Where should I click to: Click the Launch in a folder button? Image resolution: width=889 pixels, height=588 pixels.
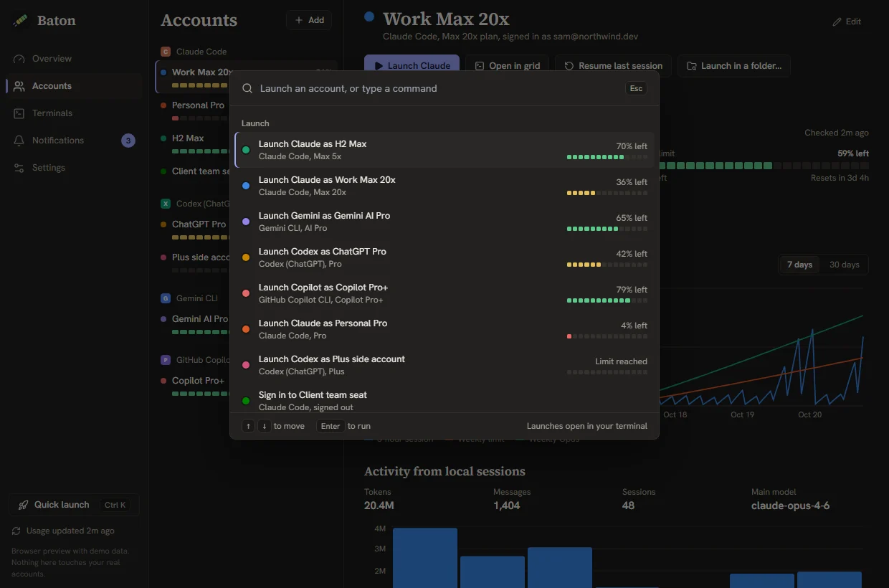click(x=734, y=65)
